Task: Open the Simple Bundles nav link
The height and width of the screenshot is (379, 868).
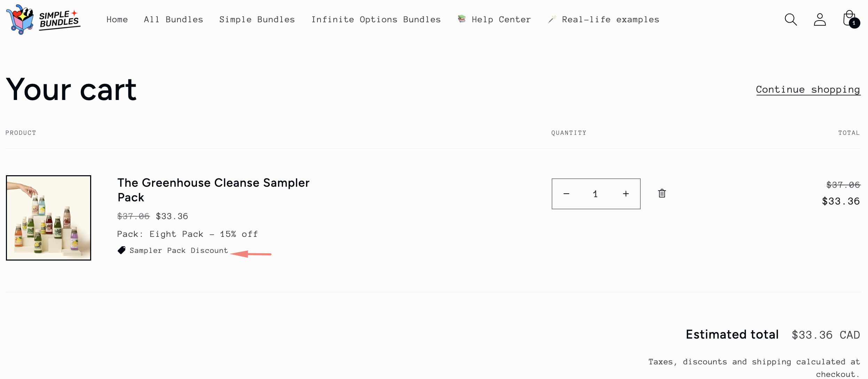Action: [x=257, y=20]
